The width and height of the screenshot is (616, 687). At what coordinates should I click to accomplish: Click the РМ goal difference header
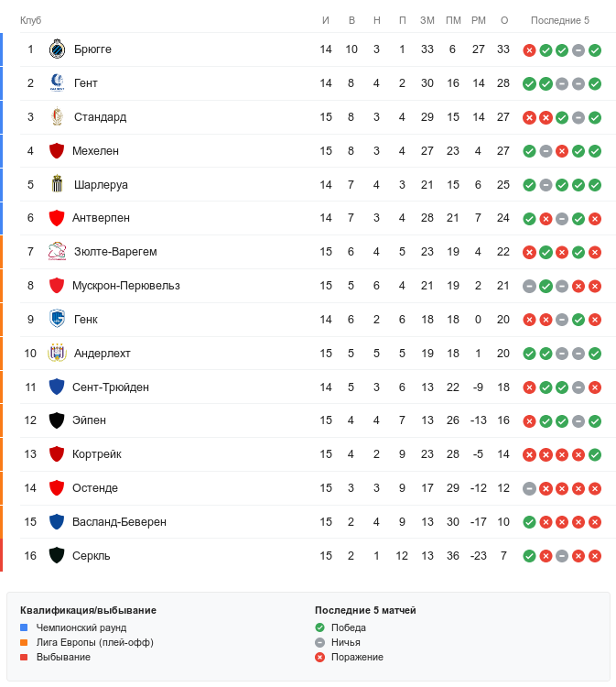coord(478,20)
